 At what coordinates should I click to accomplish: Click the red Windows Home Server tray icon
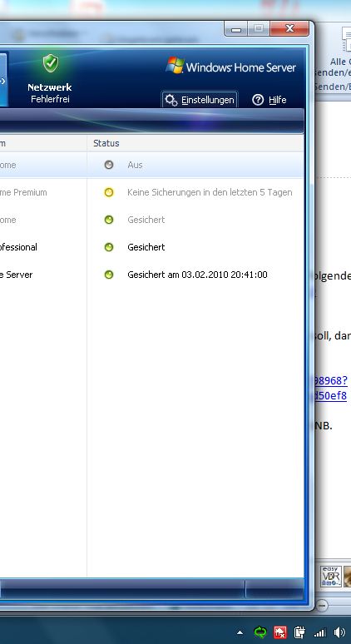coord(280,632)
